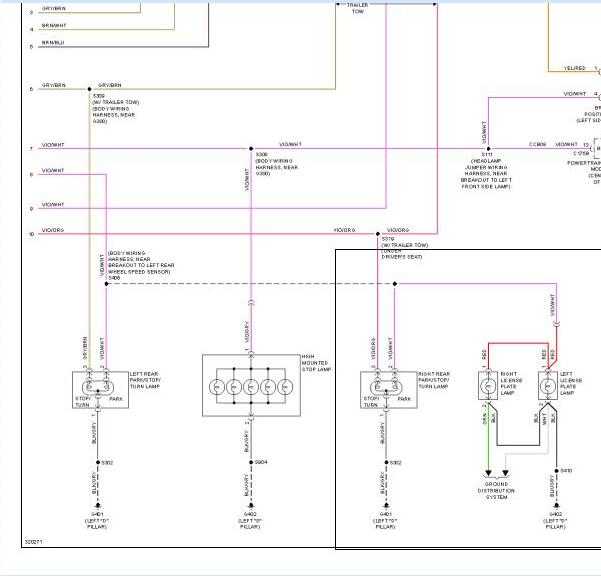Click the LEFT LICENSE PLATE LAMP label
This screenshot has height=576, width=601.
[571, 383]
